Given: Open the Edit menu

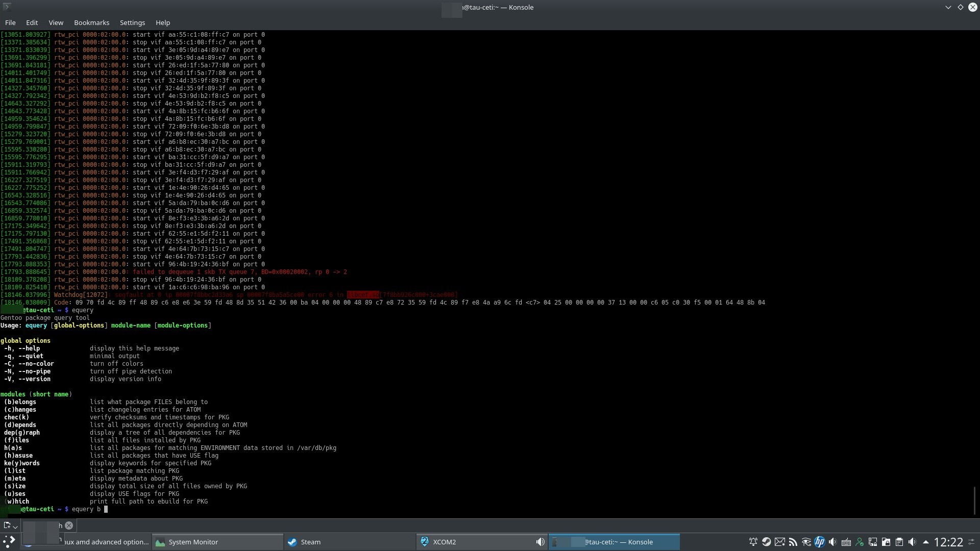Looking at the screenshot, I should point(32,22).
